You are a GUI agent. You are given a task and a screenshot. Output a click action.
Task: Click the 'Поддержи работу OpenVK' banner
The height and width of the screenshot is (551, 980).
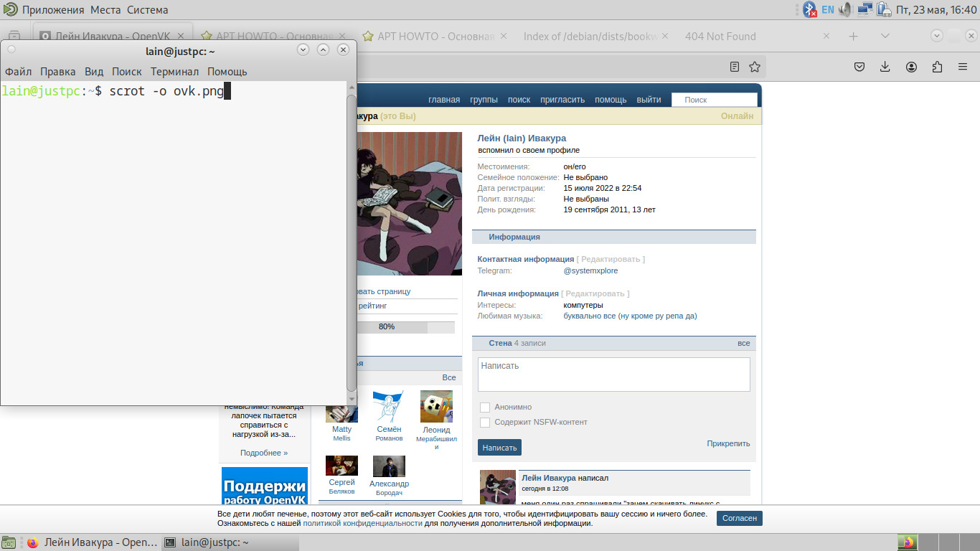pos(265,487)
